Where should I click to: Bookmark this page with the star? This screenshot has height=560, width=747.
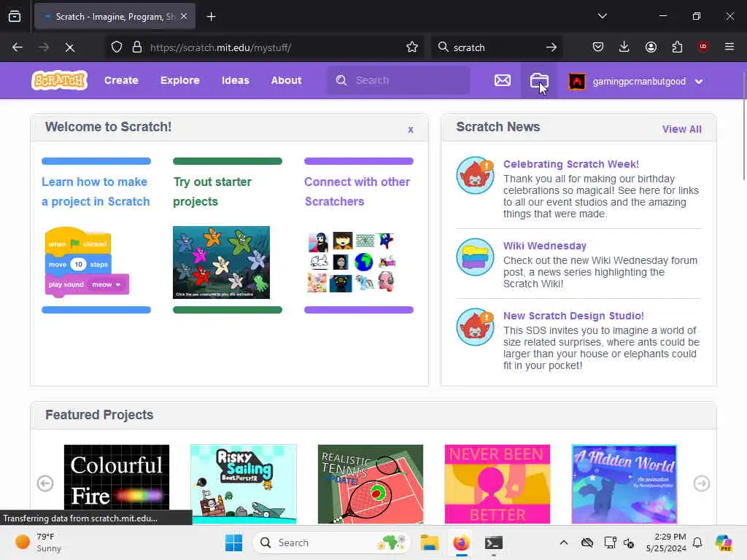coord(412,47)
